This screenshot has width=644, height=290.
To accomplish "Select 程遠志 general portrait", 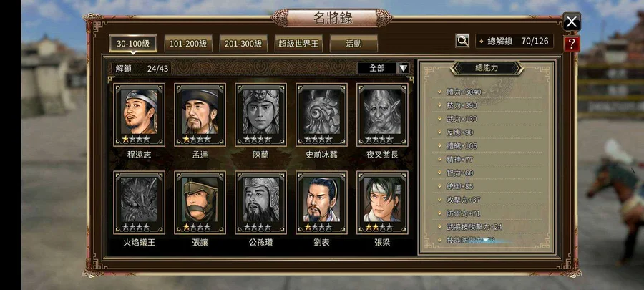I will (x=140, y=115).
